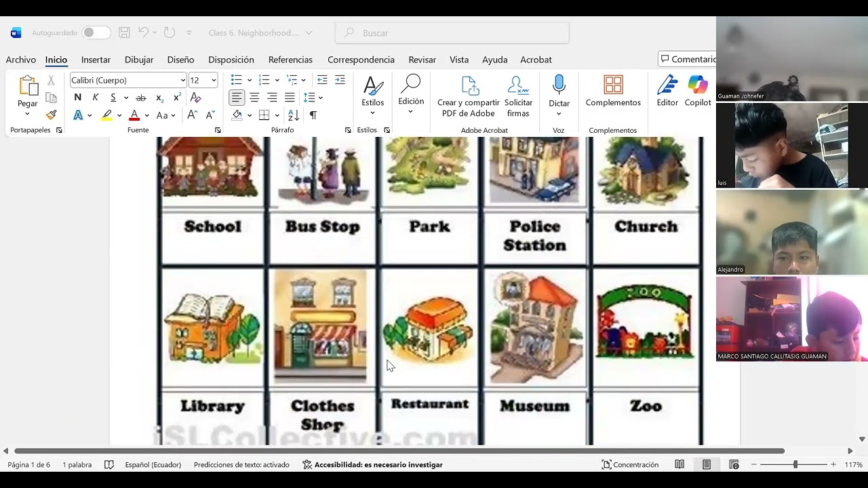Open the change case Aa dropdown
Screen dimensions: 868x488
[173, 115]
